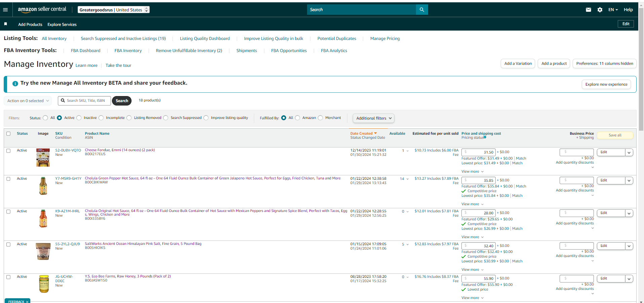This screenshot has width=644, height=303.
Task: Click the Pricing status info dot
Action: pyautogui.click(x=485, y=137)
